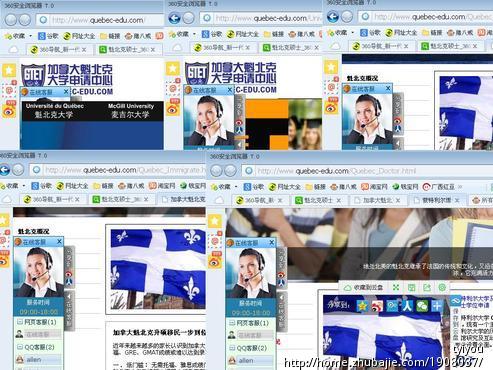The height and width of the screenshot is (370, 493).
Task: Click Weibo icon in the 分享到 share bar
Action: pyautogui.click(x=377, y=306)
